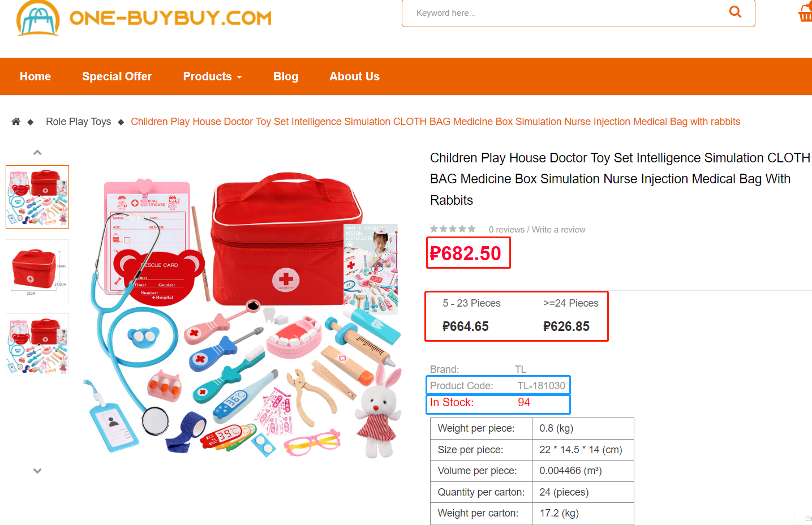Viewport: 812px width, 525px height.
Task: Click the One-BuyBuy shopping bag logo
Action: [38, 18]
